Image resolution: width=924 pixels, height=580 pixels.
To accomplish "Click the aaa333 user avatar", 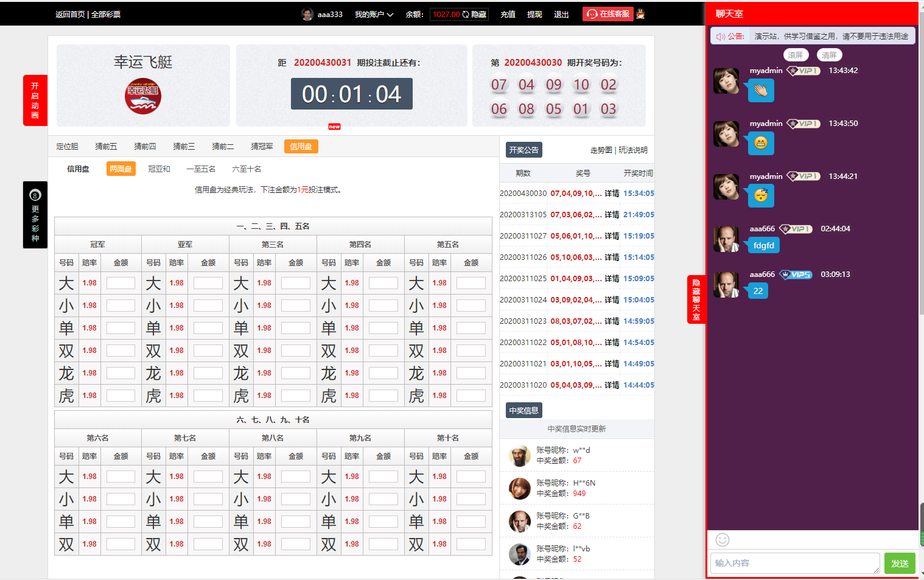I will click(307, 14).
